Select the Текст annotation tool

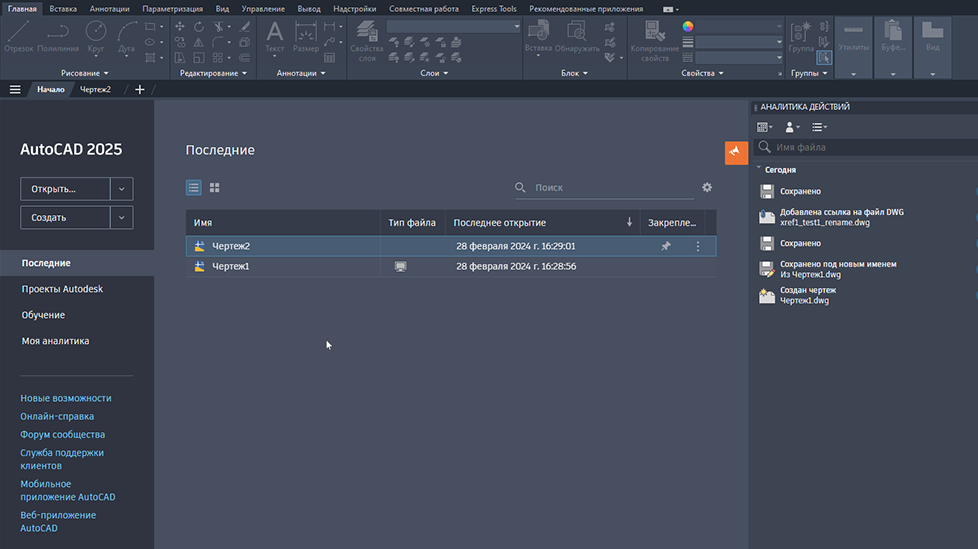click(274, 37)
